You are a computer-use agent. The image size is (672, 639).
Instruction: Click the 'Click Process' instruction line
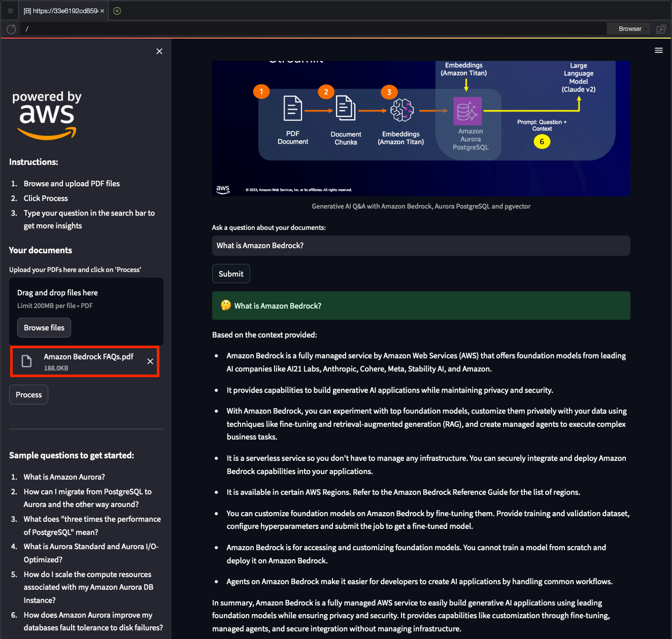(x=46, y=198)
